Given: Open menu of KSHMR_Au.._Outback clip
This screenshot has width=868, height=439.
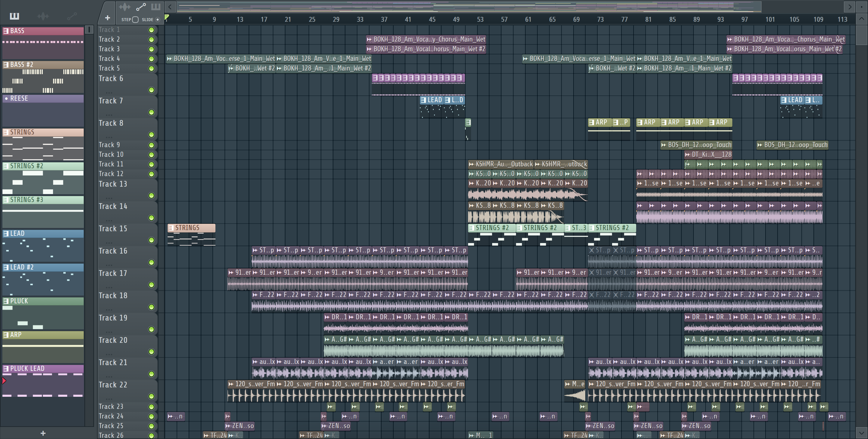Looking at the screenshot, I should tap(471, 165).
